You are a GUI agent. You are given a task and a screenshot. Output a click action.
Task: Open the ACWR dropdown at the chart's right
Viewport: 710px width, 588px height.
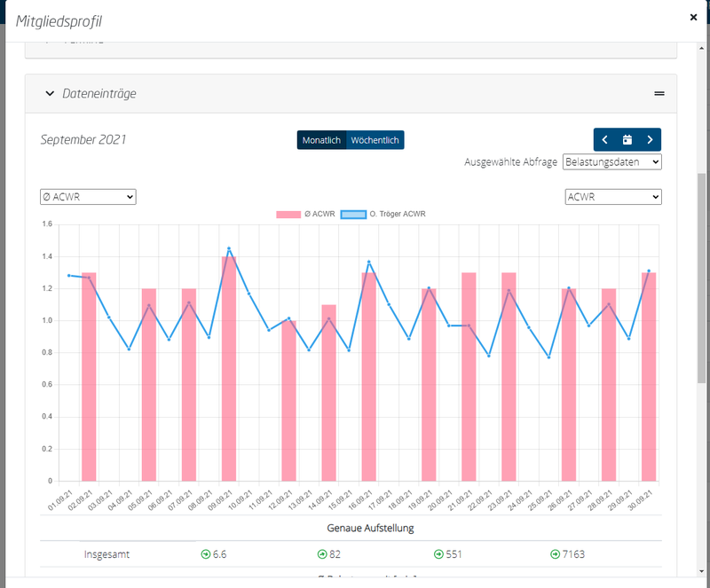coord(613,197)
